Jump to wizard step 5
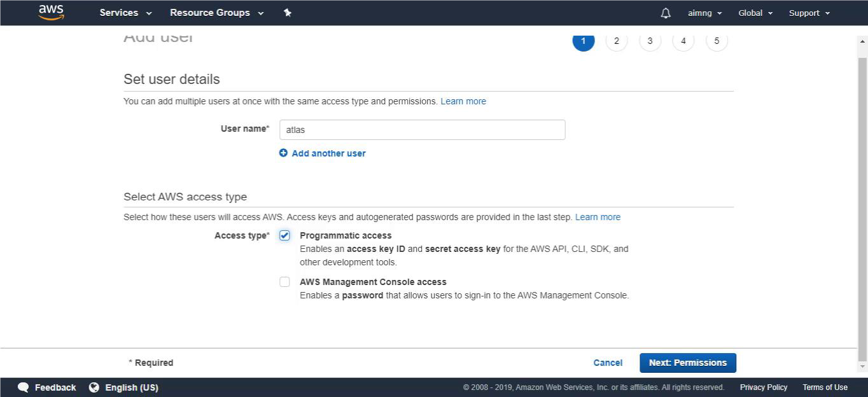The width and height of the screenshot is (868, 397). [717, 41]
